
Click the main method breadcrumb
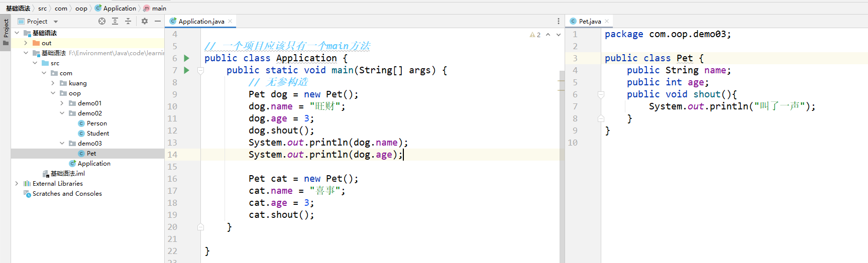[155, 9]
